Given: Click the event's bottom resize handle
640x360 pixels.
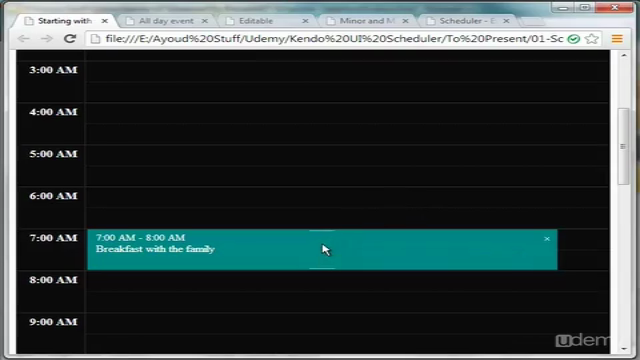Looking at the screenshot, I should 322,268.
